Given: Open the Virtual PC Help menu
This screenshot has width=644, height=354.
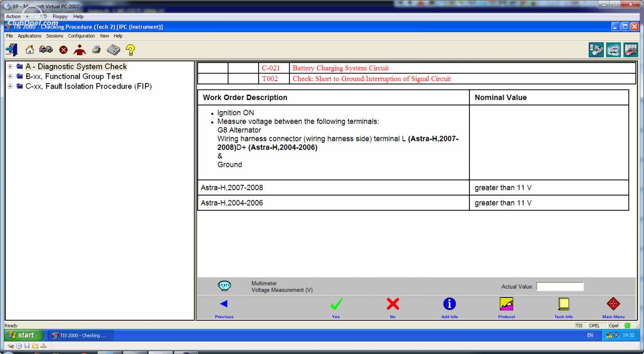Looking at the screenshot, I should tap(78, 17).
